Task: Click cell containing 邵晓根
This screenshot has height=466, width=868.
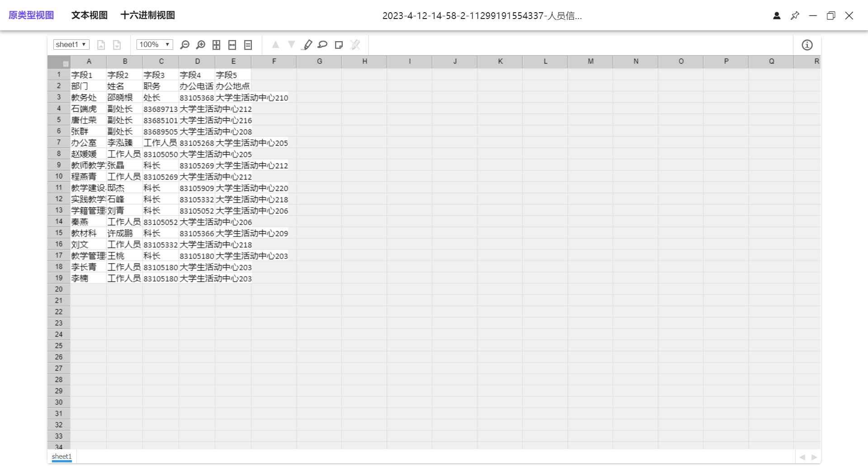Action: tap(125, 97)
